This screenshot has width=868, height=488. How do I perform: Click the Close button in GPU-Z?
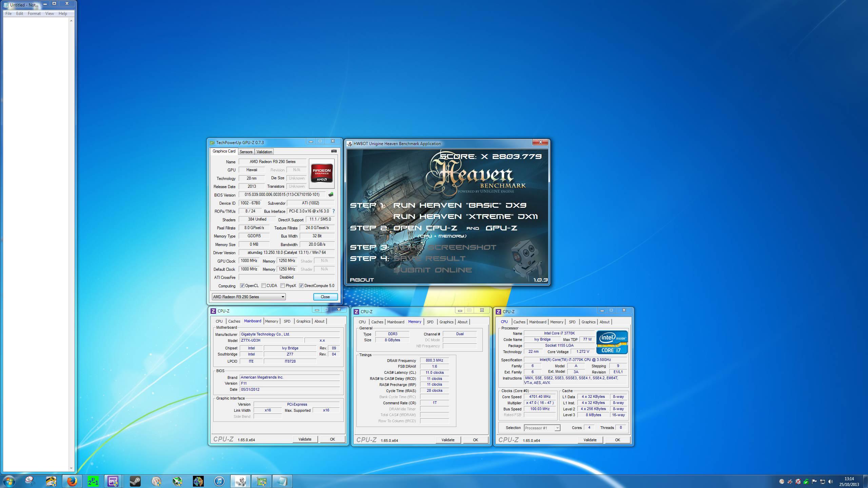[325, 297]
